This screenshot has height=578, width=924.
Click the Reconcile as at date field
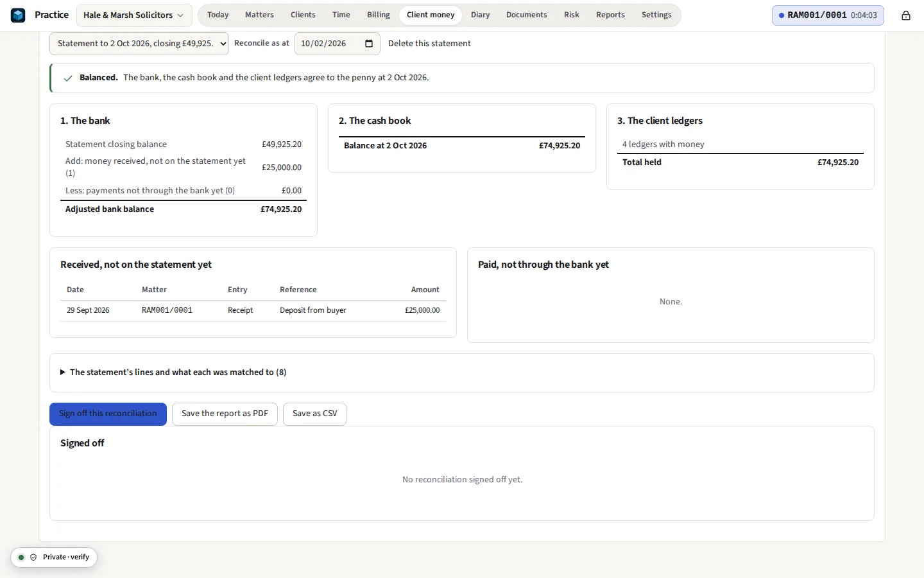(337, 44)
